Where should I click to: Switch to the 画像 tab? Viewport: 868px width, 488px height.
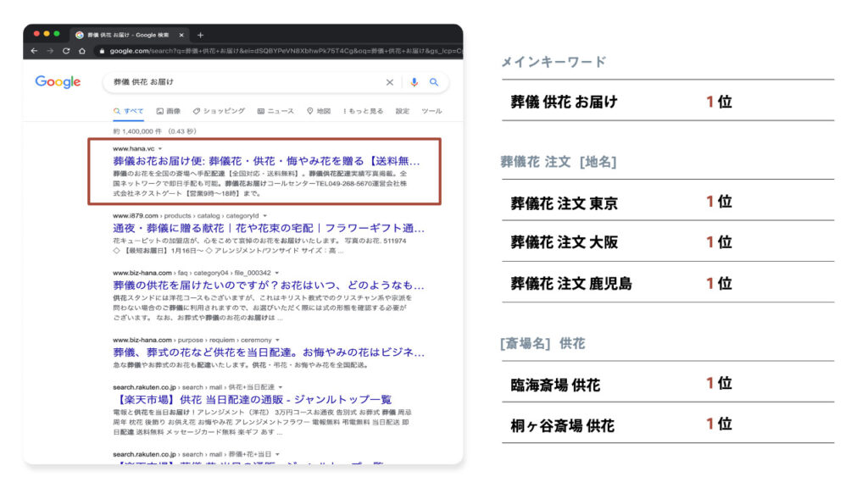(x=169, y=111)
